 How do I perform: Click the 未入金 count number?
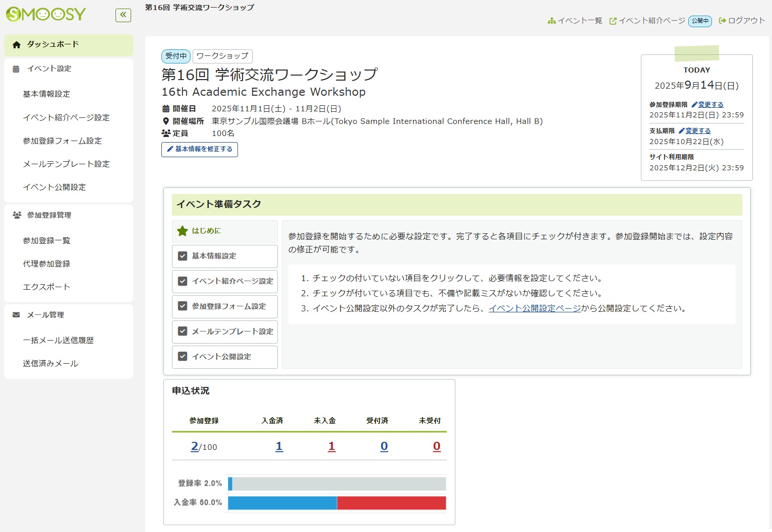(x=331, y=446)
